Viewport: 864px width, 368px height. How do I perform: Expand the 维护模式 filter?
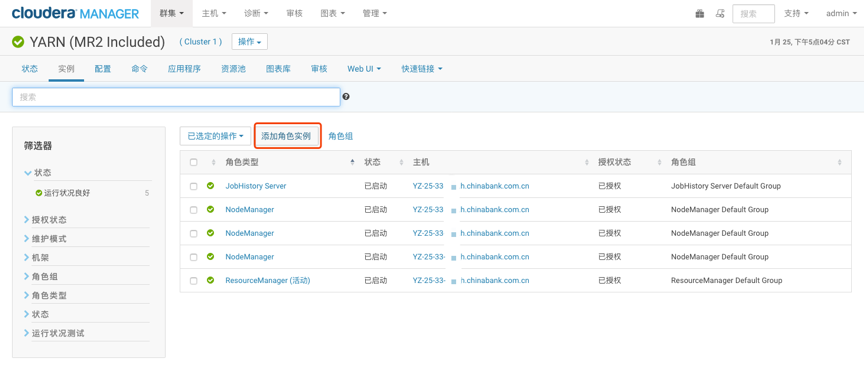coord(45,239)
